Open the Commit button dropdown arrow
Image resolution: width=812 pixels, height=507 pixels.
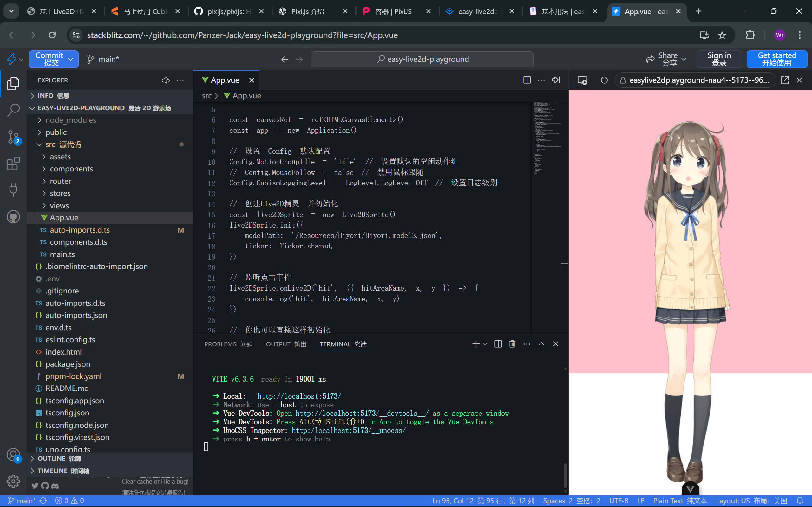(x=70, y=59)
